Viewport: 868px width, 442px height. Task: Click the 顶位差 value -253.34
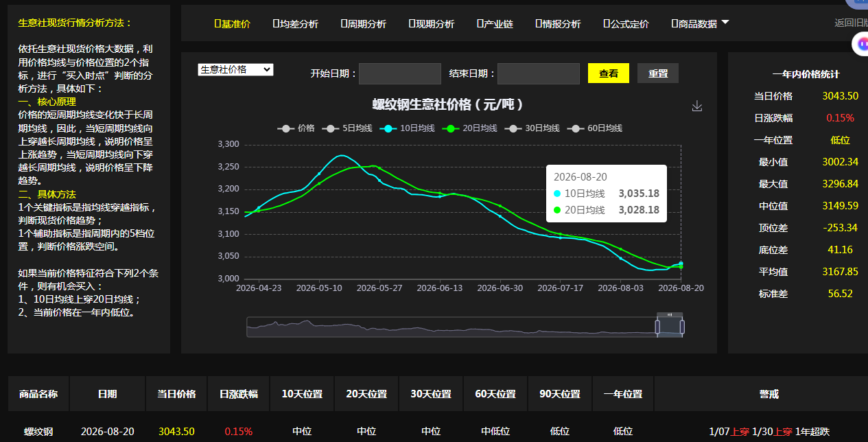click(x=840, y=228)
